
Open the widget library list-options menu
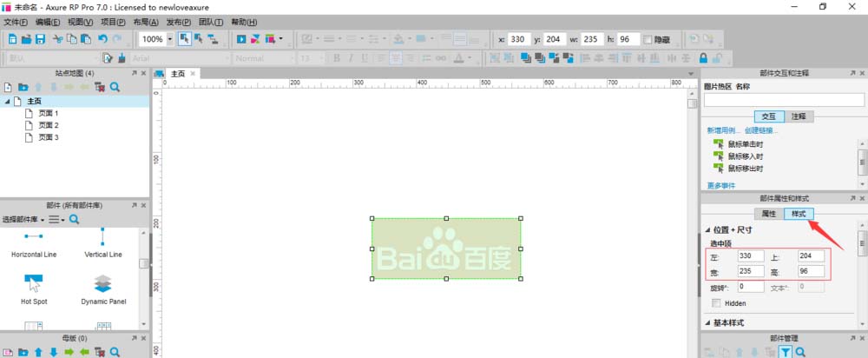(56, 220)
